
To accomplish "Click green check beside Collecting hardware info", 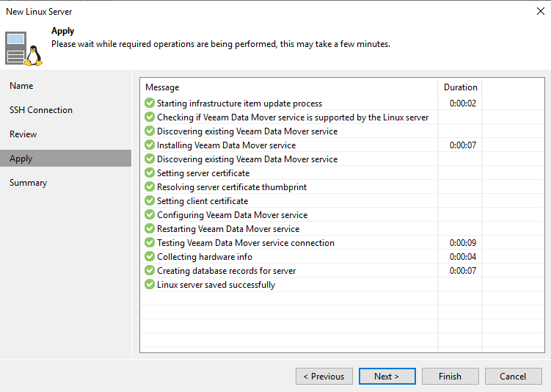I will pyautogui.click(x=150, y=256).
